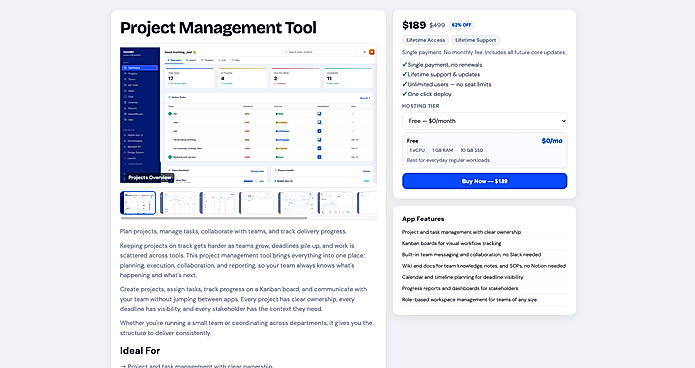Click 'Single payment. No monthly fee' description
This screenshot has height=368, width=695.
tap(484, 52)
